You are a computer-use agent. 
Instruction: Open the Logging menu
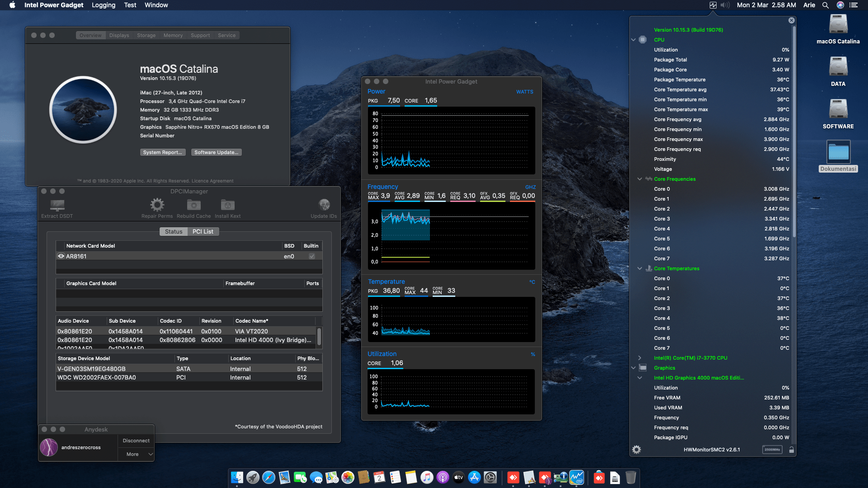pyautogui.click(x=103, y=5)
